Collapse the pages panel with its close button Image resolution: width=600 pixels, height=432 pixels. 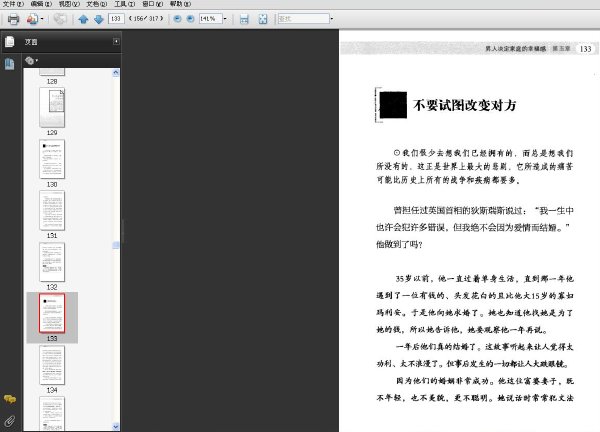pyautogui.click(x=116, y=41)
